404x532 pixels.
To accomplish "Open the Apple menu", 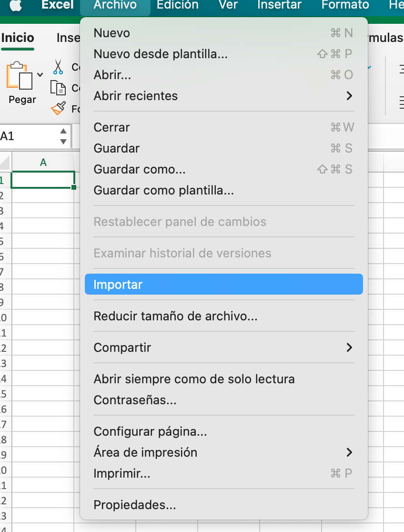I will point(16,5).
